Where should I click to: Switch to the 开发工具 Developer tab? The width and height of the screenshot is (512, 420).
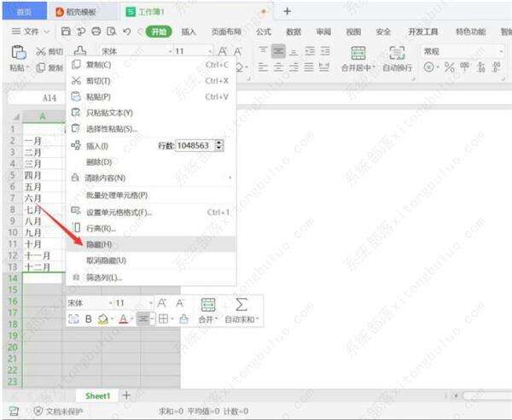point(423,32)
